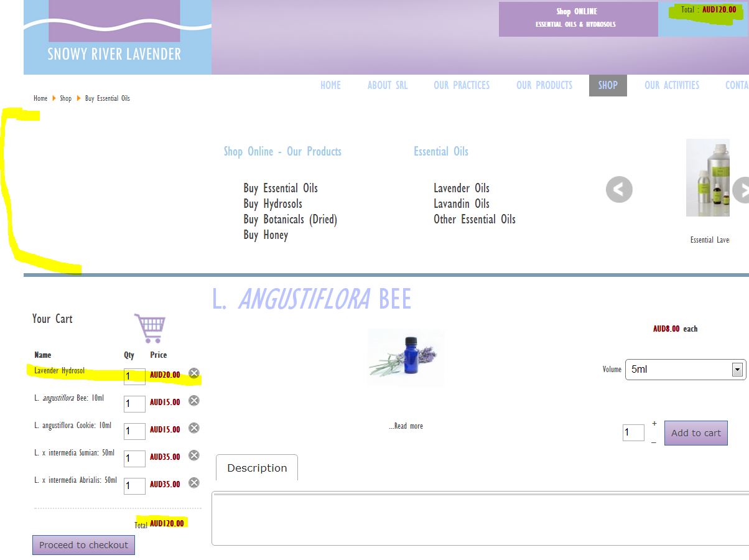The height and width of the screenshot is (560, 749).
Task: Go to OUR PRODUCTS menu
Action: 544,85
